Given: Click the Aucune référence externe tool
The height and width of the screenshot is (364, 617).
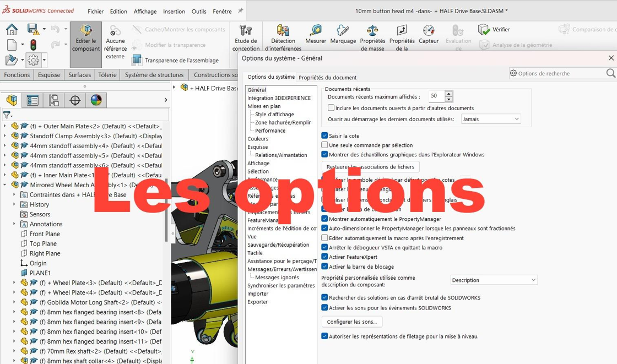Looking at the screenshot, I should 115,42.
